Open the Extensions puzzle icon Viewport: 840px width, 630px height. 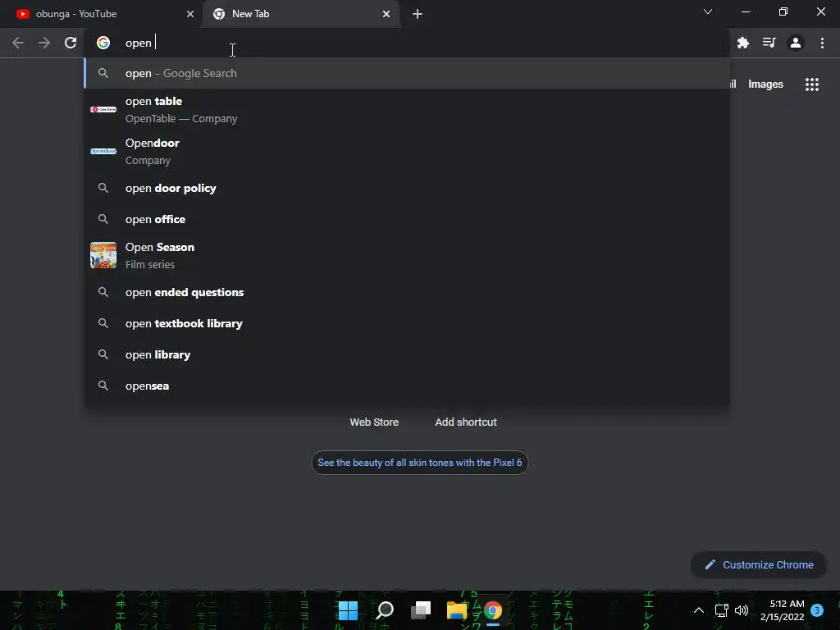[743, 43]
